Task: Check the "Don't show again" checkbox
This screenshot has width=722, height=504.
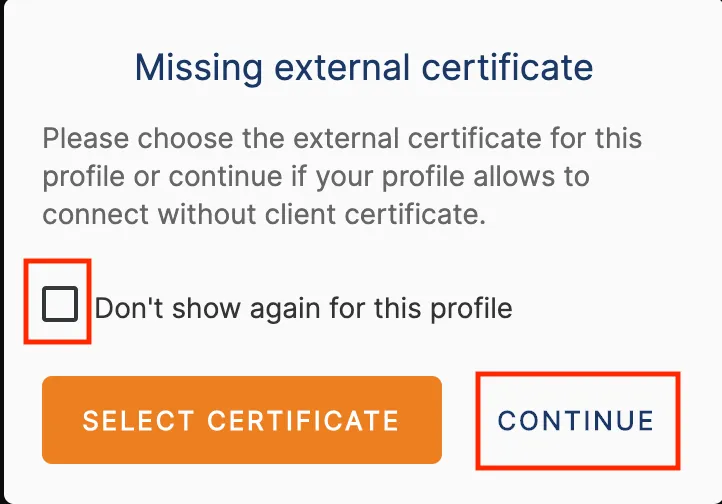Action: pyautogui.click(x=60, y=304)
